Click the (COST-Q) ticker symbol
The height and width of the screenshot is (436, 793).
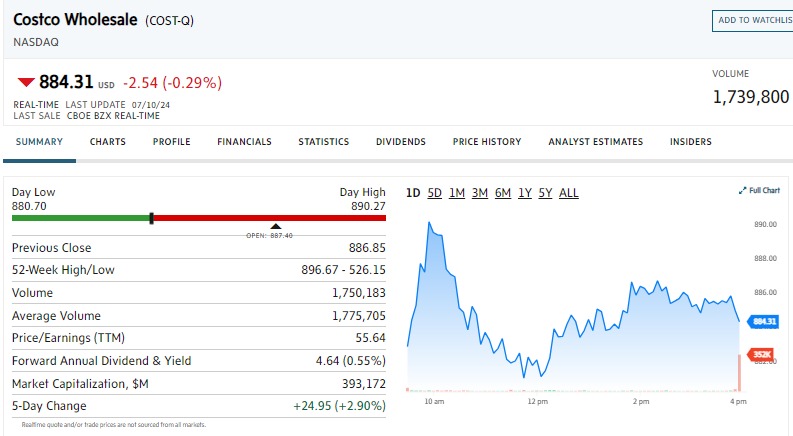coord(169,21)
